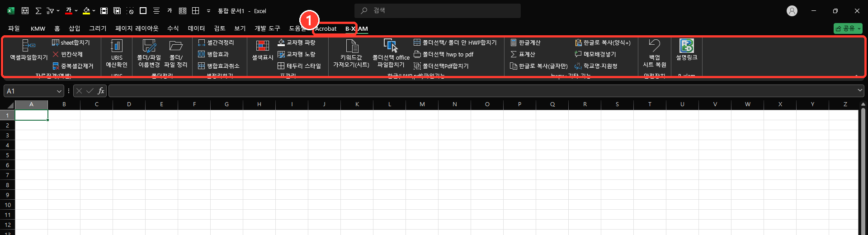
Task: Apply 병합효과 merge effect
Action: coord(213,54)
